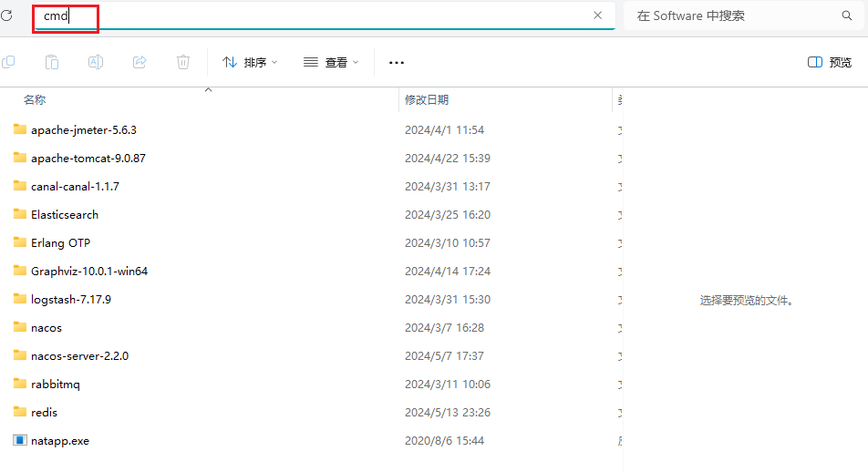The width and height of the screenshot is (868, 472).
Task: Click folder icon of Graphviz-10.0.1-win64
Action: tap(20, 270)
